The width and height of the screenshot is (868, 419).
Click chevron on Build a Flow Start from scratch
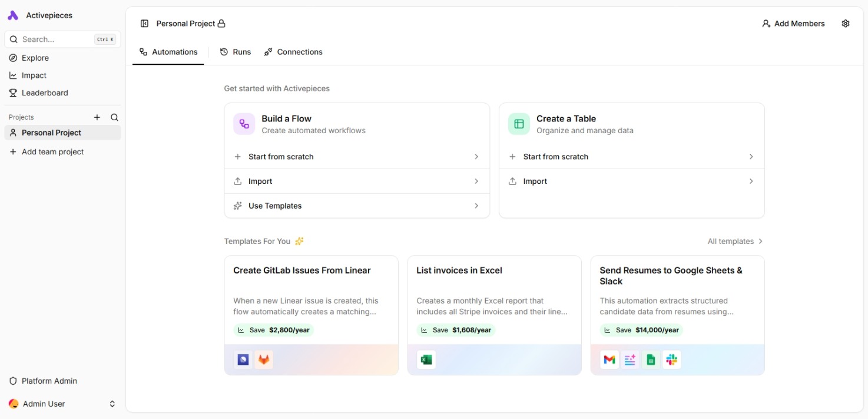[476, 157]
